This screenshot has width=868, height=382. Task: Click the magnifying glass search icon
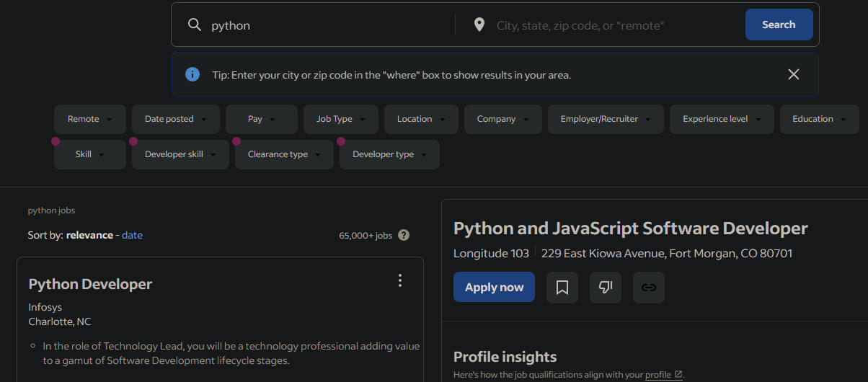194,25
